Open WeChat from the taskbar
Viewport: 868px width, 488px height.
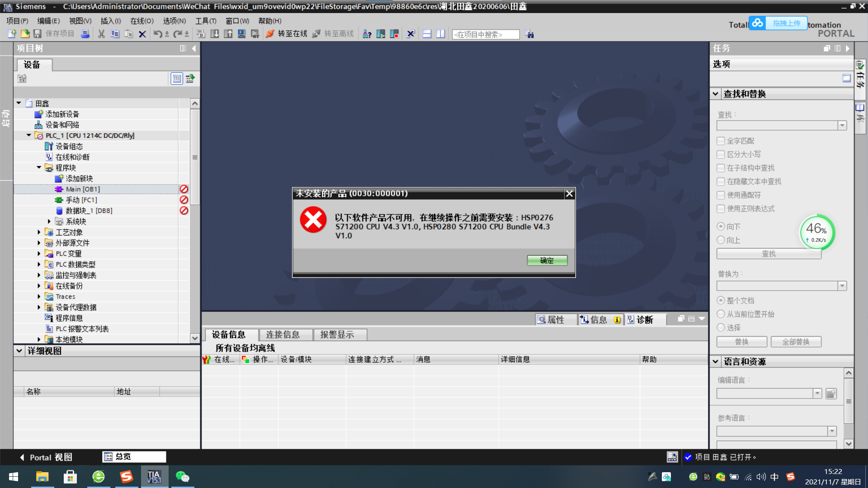182,477
